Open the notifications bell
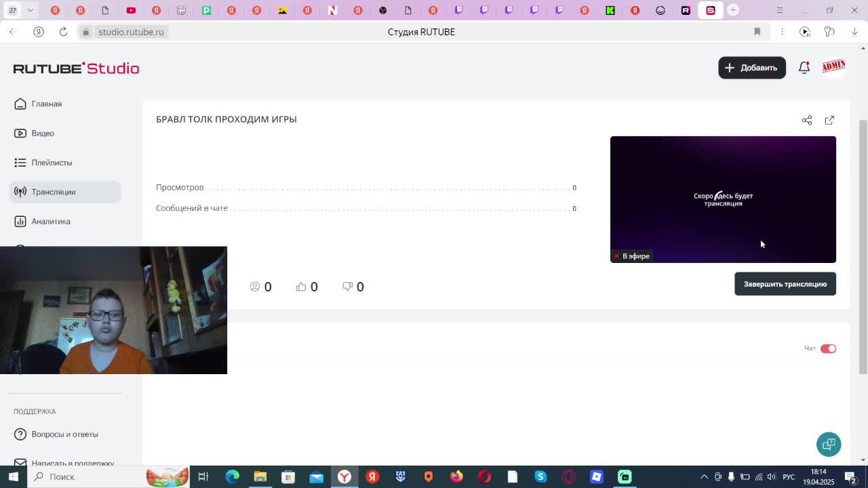 [804, 68]
